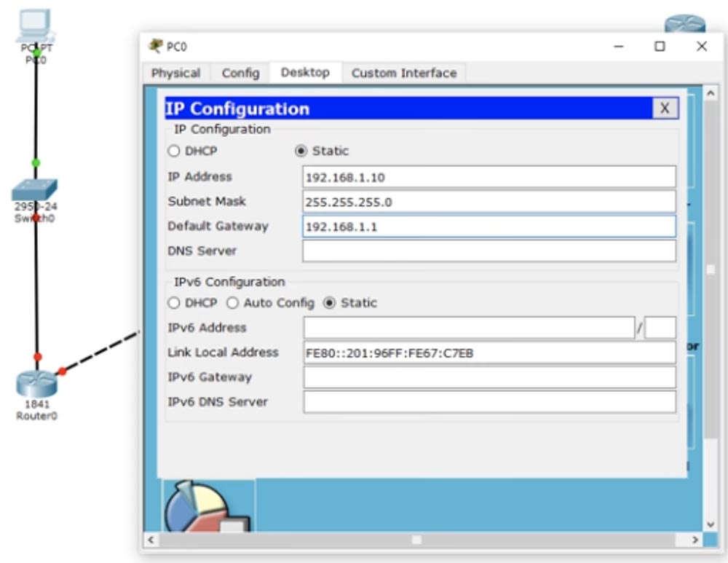The width and height of the screenshot is (728, 563).
Task: Switch to the Physical tab
Action: (175, 74)
